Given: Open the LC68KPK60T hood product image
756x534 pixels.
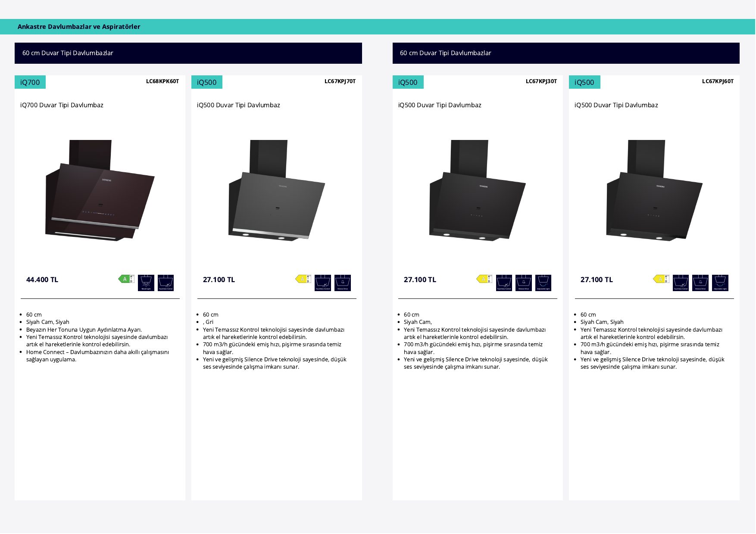Looking at the screenshot, I should tap(100, 190).
